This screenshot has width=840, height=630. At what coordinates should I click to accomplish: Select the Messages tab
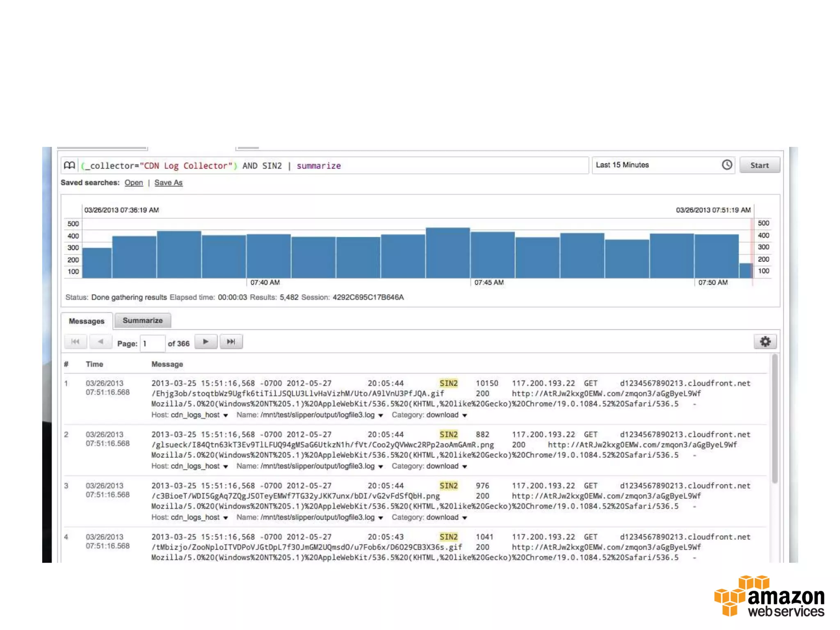coord(87,321)
